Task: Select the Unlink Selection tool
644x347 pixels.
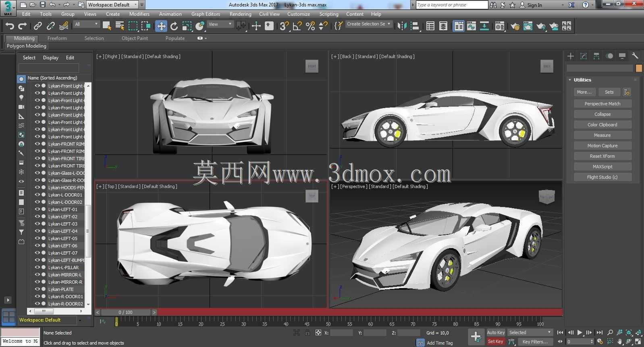Action: coord(50,26)
